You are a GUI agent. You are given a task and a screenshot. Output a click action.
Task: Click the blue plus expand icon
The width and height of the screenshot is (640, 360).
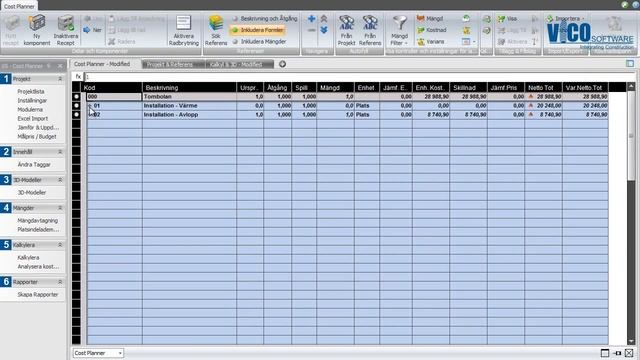pyautogui.click(x=311, y=18)
